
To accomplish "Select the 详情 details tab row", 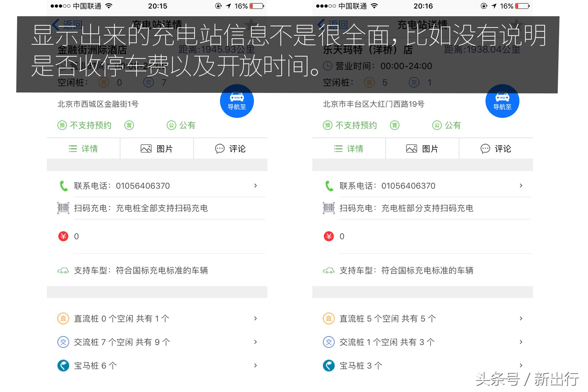I will click(x=83, y=149).
